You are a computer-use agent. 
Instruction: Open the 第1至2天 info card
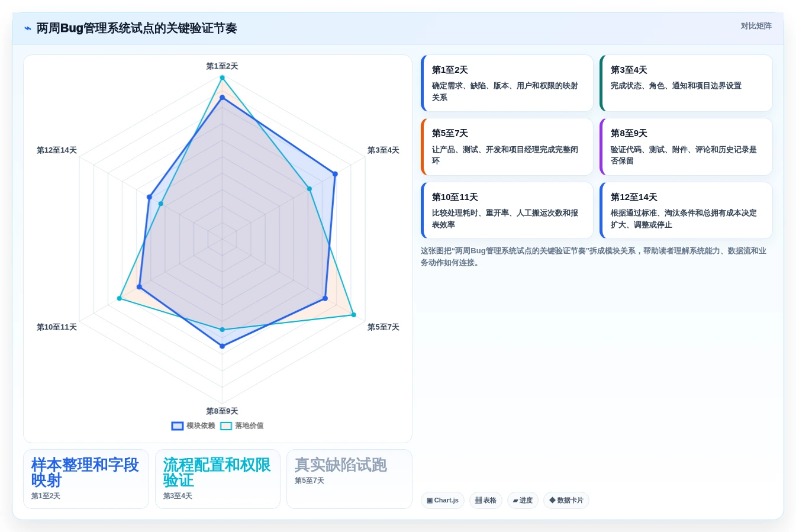coord(507,83)
